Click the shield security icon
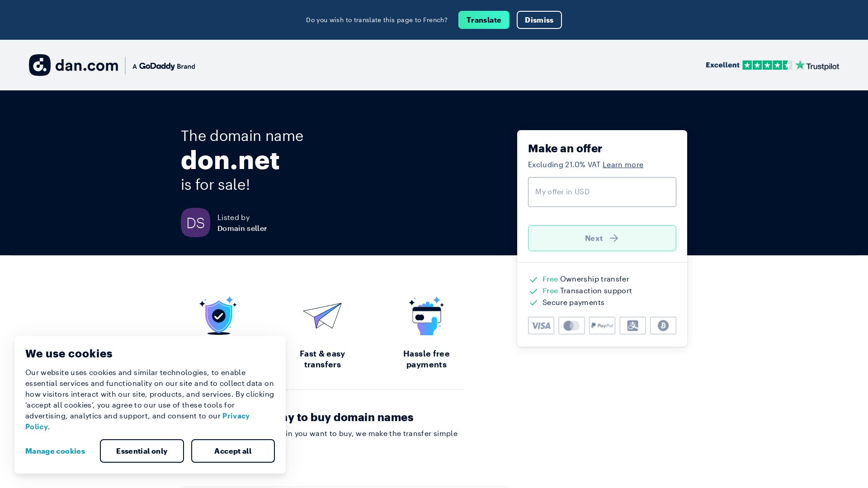Image resolution: width=868 pixels, height=488 pixels. 218,316
